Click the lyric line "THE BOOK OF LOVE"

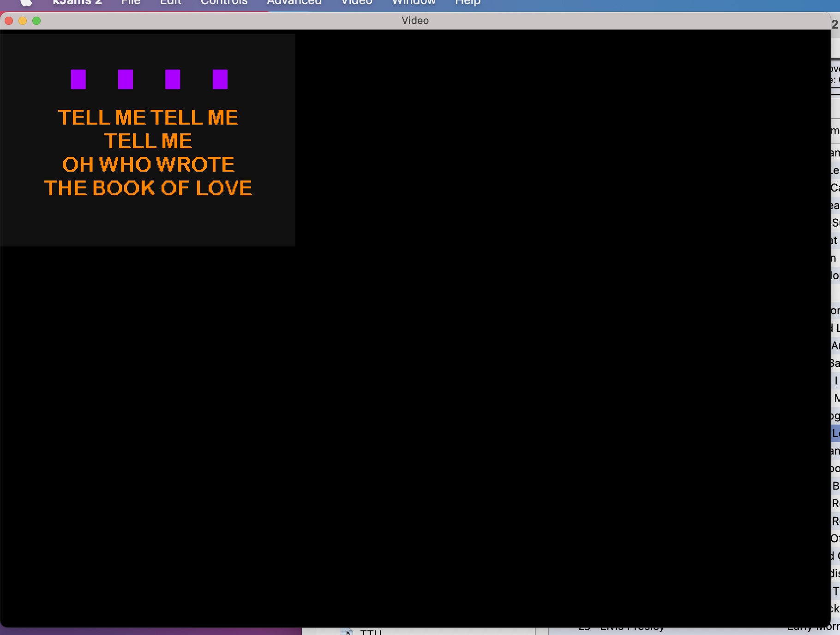click(148, 188)
